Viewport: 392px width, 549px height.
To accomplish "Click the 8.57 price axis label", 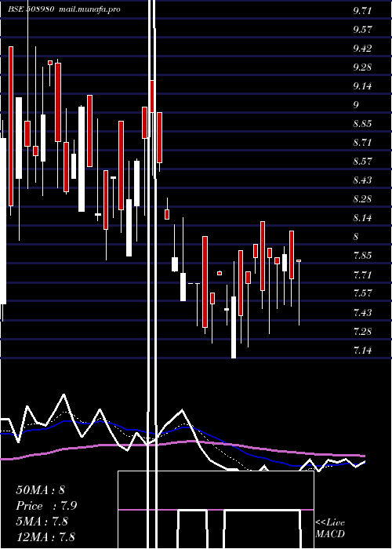I will [362, 162].
